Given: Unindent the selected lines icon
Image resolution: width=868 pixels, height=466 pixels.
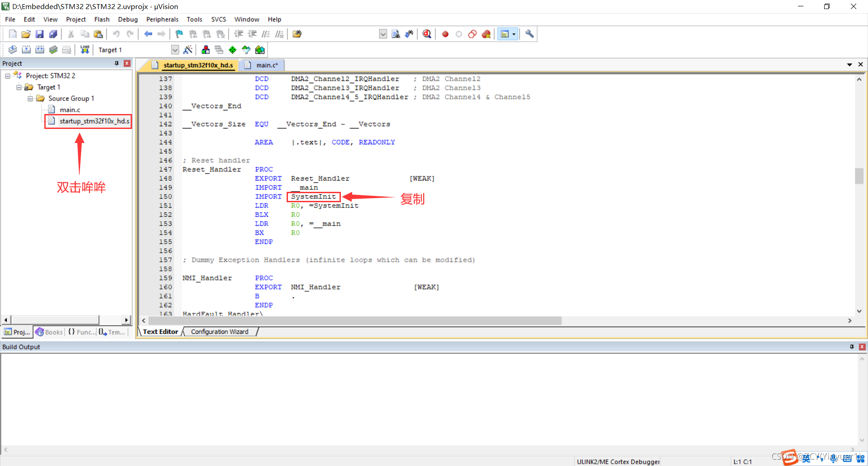Looking at the screenshot, I should click(x=252, y=34).
